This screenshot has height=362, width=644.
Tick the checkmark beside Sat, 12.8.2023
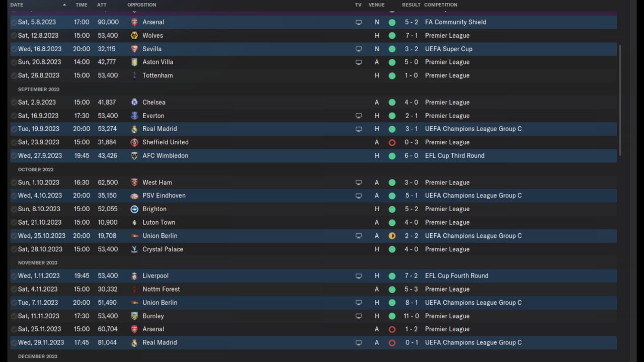pos(14,36)
